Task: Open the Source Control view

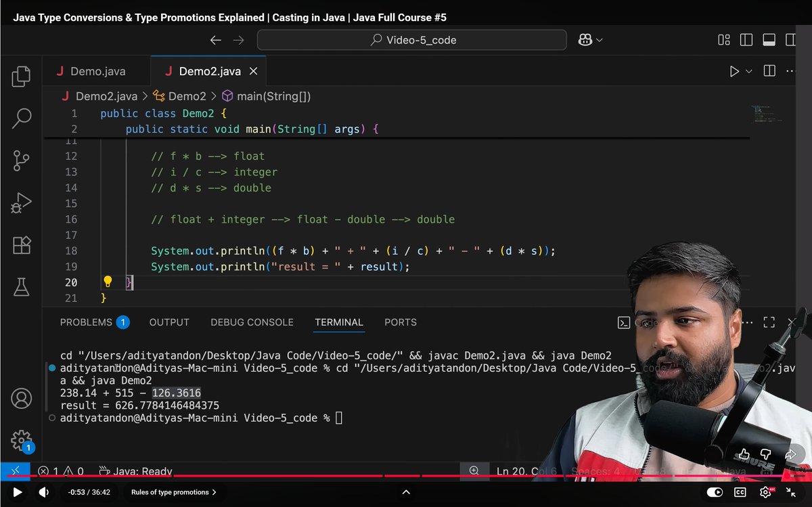Action: [21, 161]
